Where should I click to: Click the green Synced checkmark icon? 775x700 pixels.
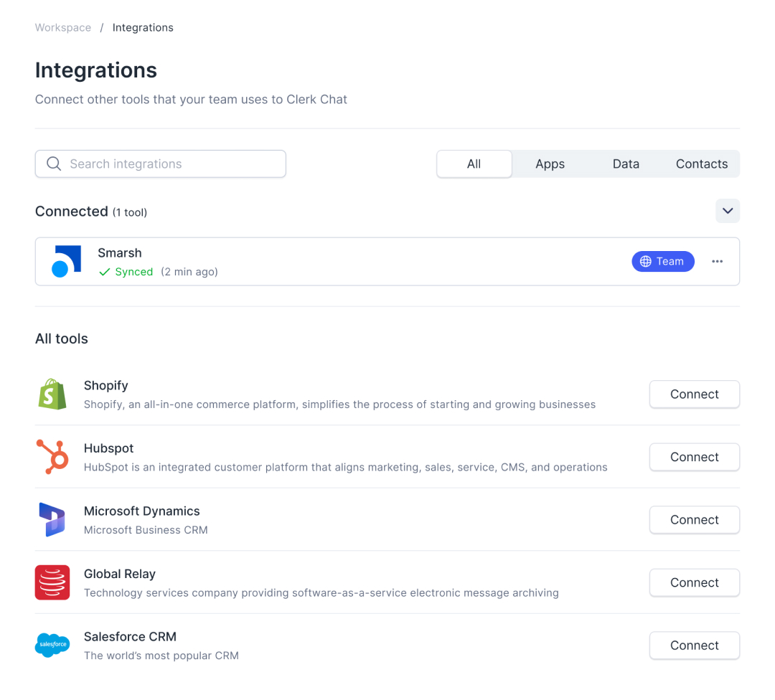tap(104, 273)
